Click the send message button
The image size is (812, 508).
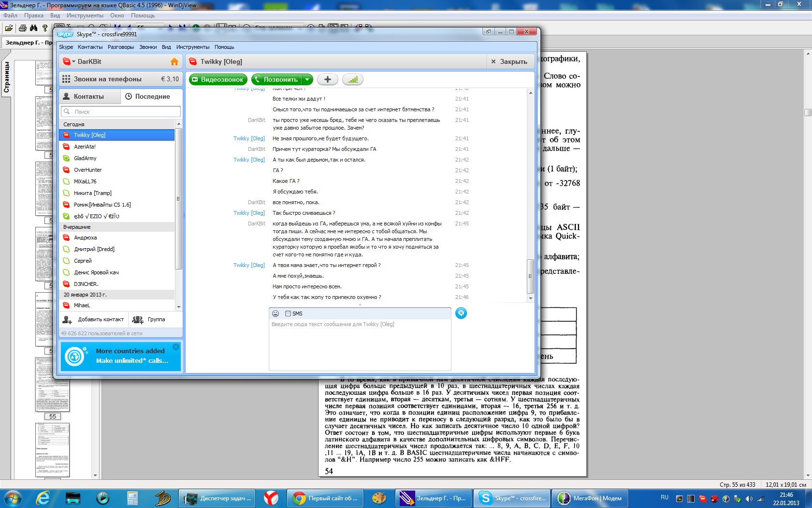[x=461, y=314]
